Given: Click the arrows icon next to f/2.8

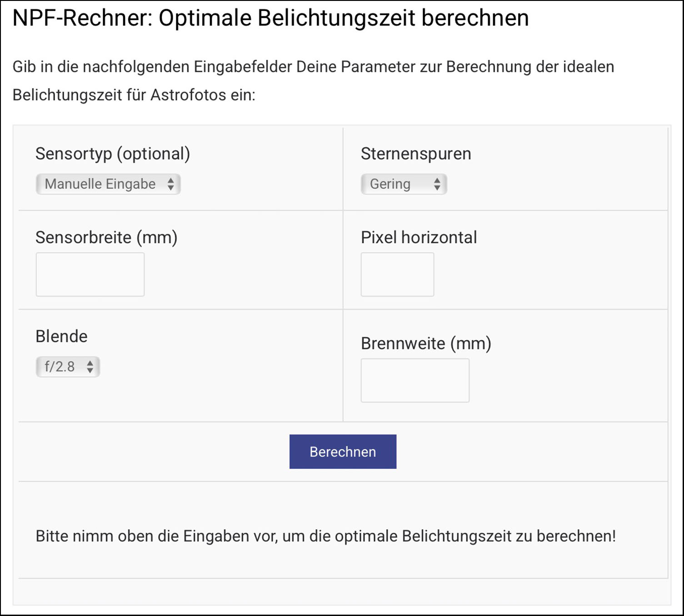Looking at the screenshot, I should [x=90, y=367].
